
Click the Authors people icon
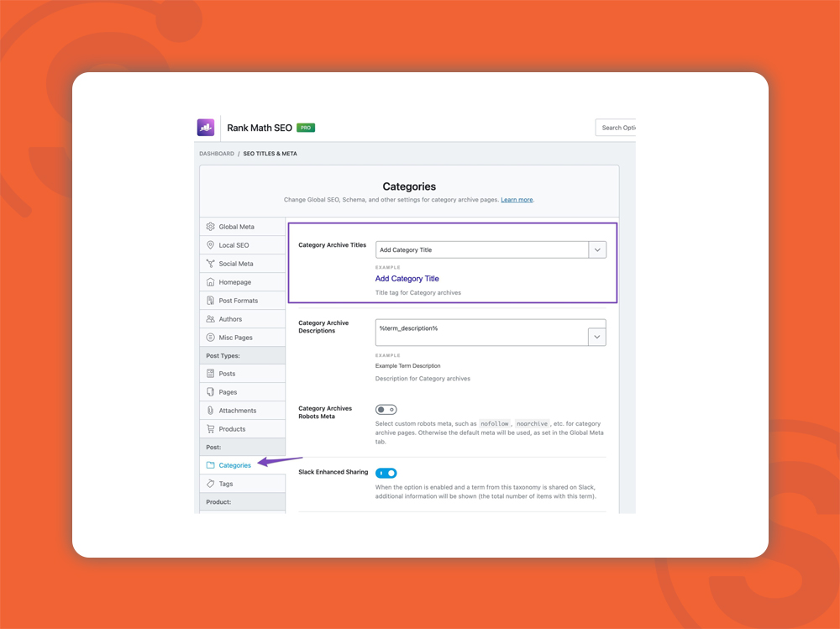point(211,319)
